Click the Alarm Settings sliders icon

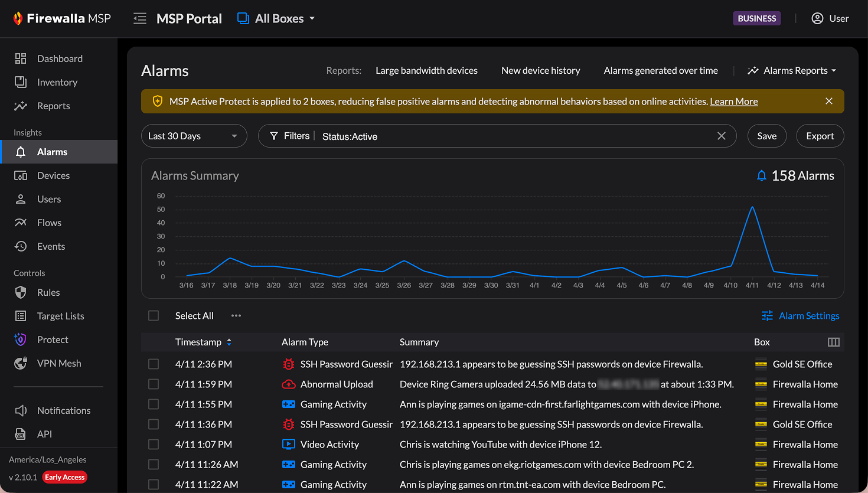click(x=767, y=316)
